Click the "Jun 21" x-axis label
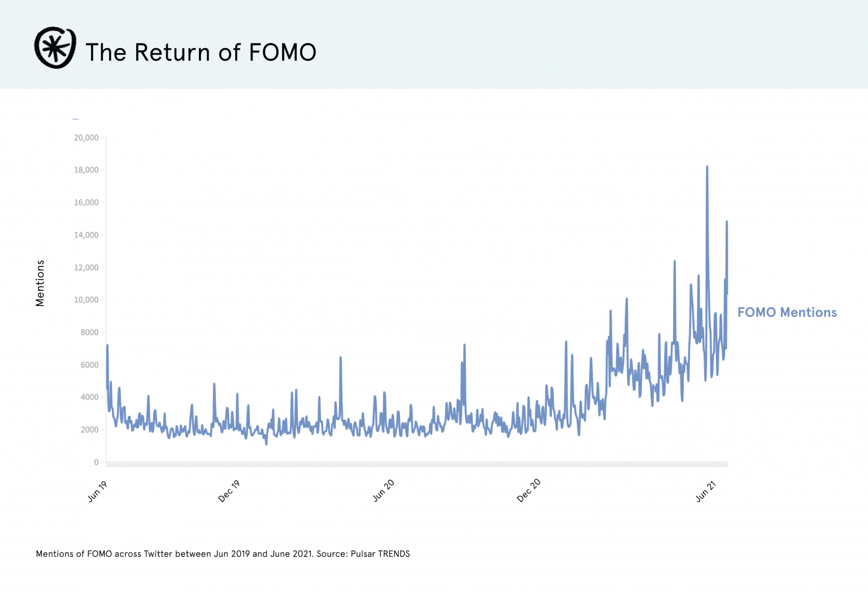868x593 pixels. [705, 491]
